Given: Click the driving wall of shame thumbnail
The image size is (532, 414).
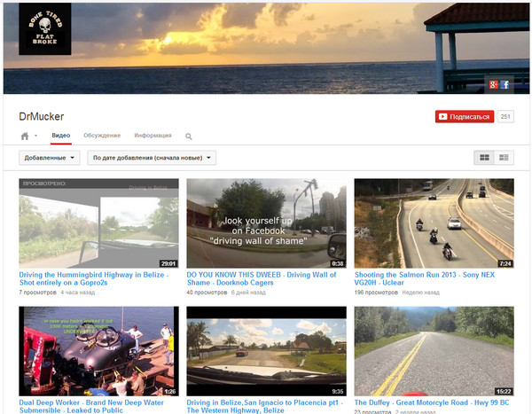Looking at the screenshot, I should point(266,223).
